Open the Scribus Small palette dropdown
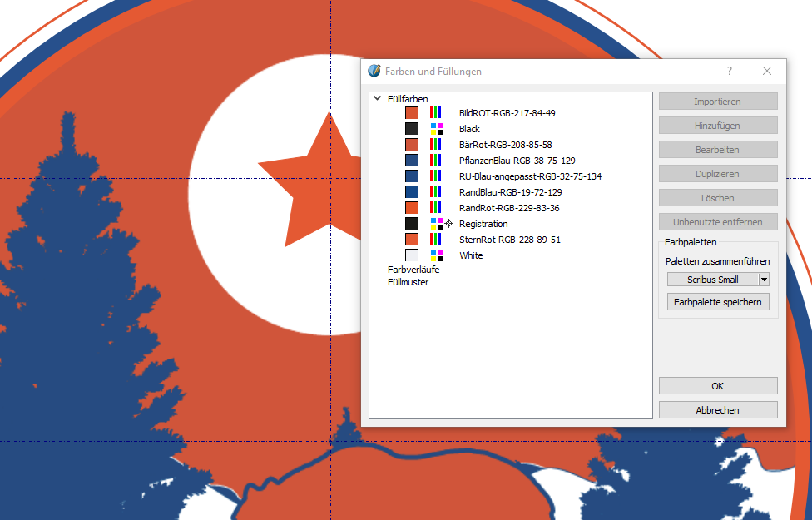Image resolution: width=812 pixels, height=520 pixels. [764, 280]
